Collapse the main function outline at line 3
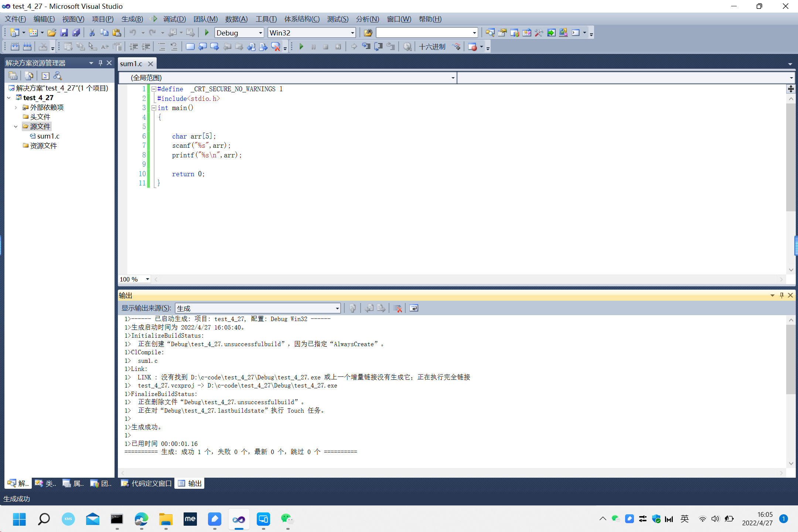Image resolution: width=798 pixels, height=532 pixels. click(154, 108)
